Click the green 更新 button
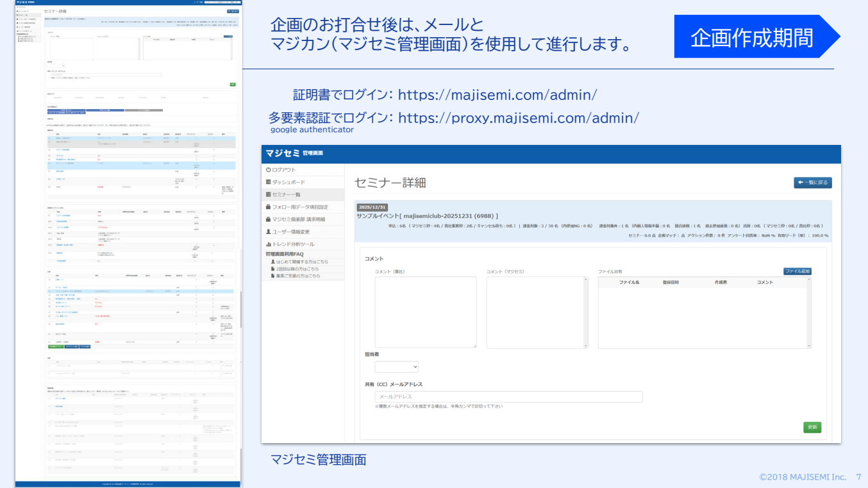 tap(812, 427)
